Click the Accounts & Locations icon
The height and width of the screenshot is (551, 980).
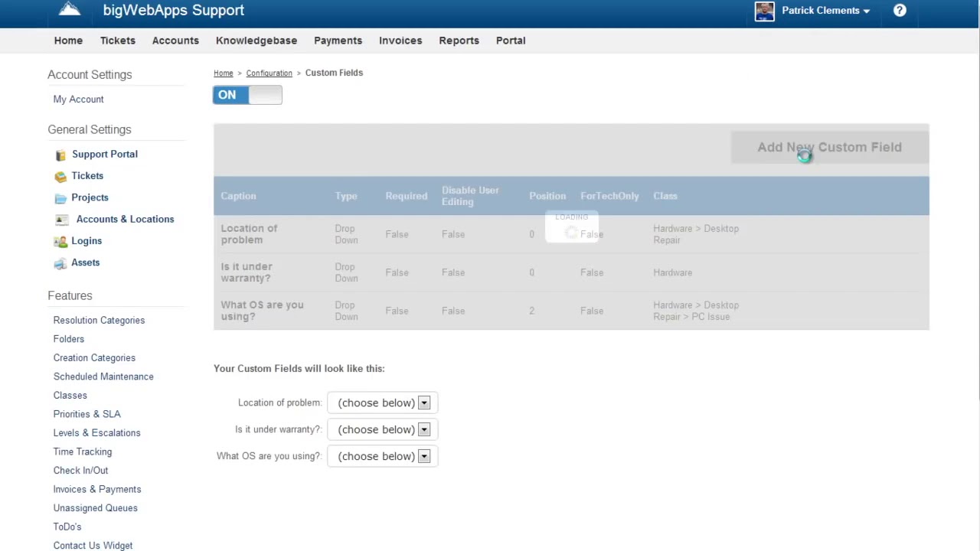[62, 220]
